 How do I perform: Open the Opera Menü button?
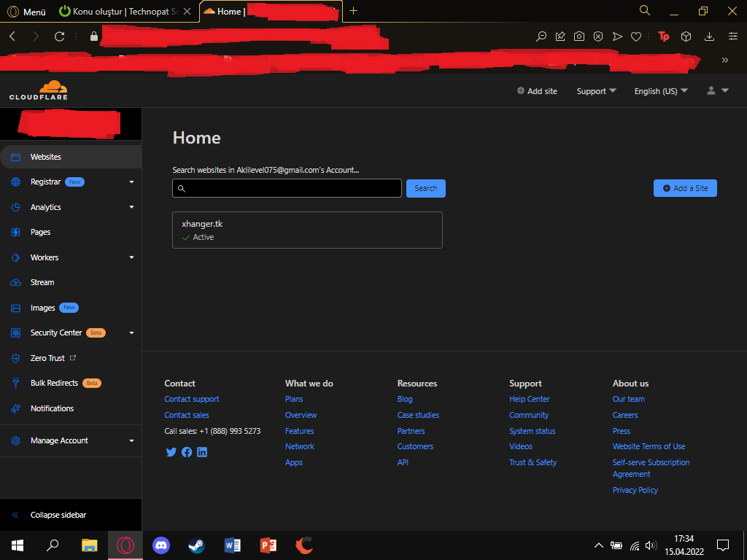point(27,12)
